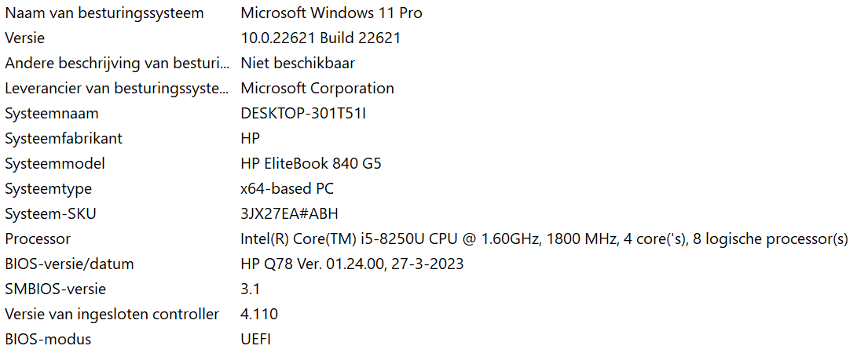This screenshot has height=353, width=868.
Task: Select the Systeemnaam row label
Action: 52,114
